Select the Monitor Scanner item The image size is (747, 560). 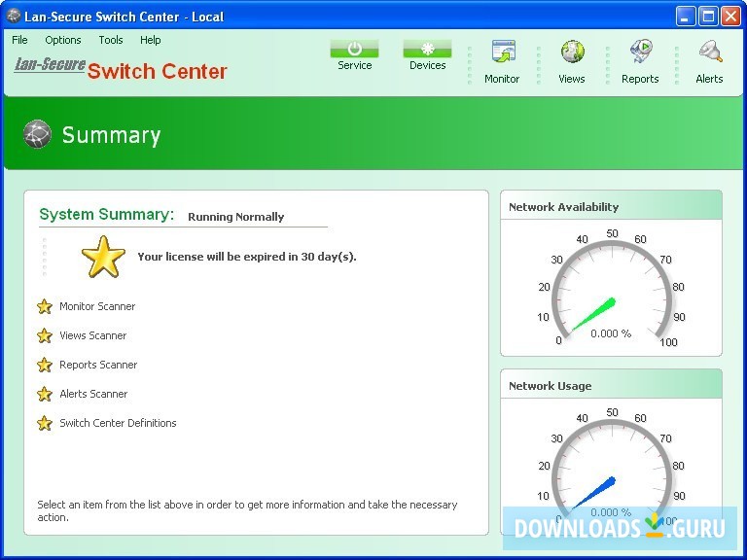click(x=97, y=306)
